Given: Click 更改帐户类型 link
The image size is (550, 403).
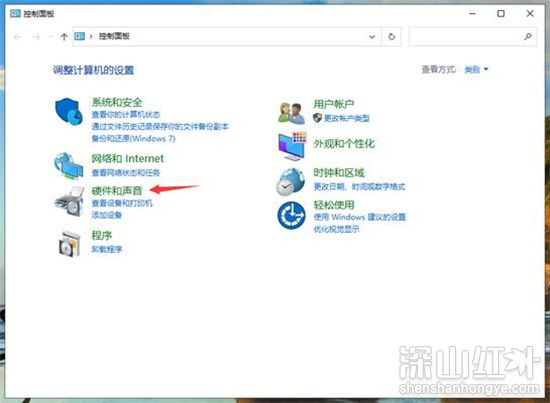Looking at the screenshot, I should [x=346, y=118].
